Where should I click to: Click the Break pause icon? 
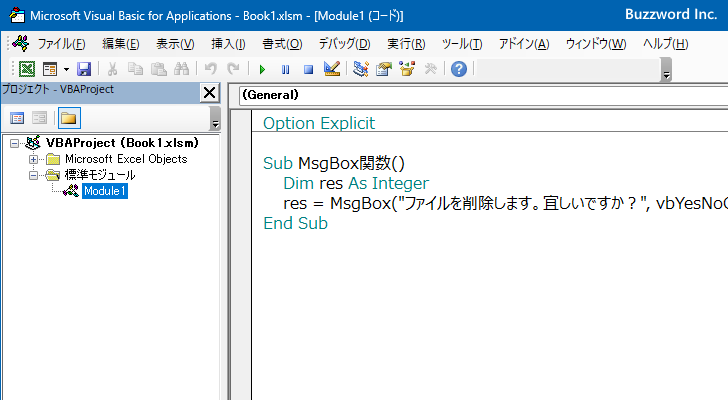(285, 69)
